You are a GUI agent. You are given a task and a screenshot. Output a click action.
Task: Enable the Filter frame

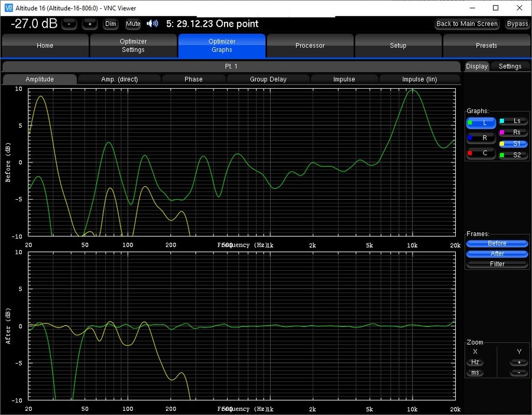[x=497, y=264]
